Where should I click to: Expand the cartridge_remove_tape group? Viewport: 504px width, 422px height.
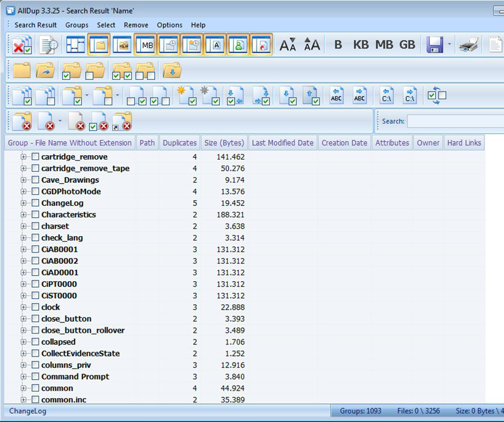pyautogui.click(x=24, y=168)
